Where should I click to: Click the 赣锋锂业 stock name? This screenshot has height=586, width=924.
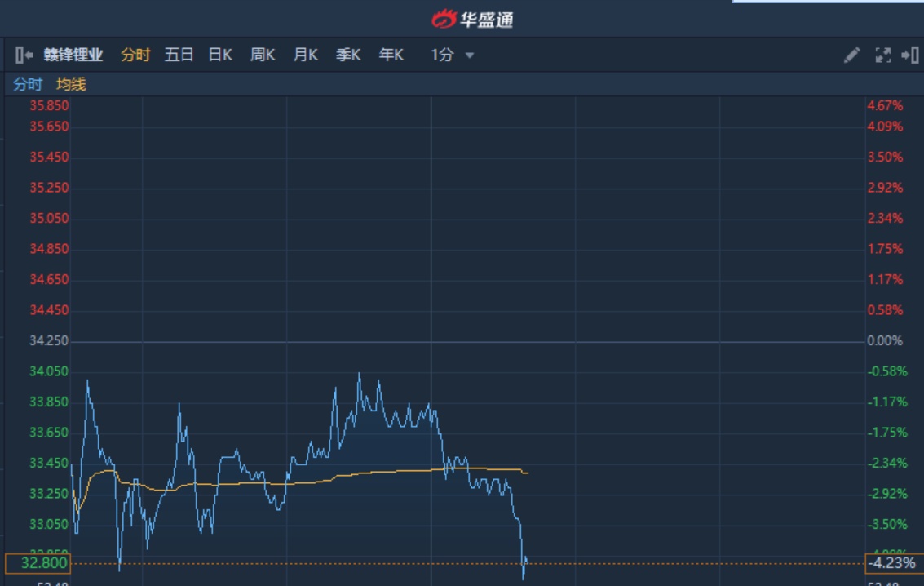(73, 55)
